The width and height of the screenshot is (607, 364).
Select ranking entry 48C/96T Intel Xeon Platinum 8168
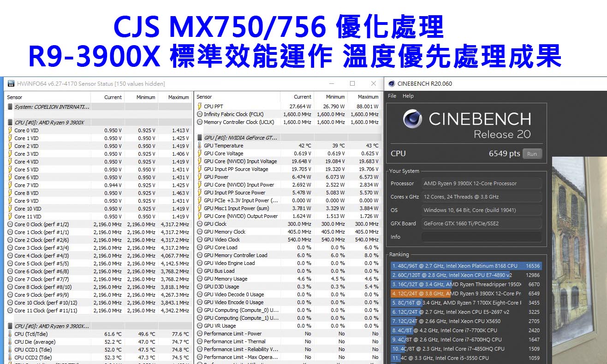point(466,266)
